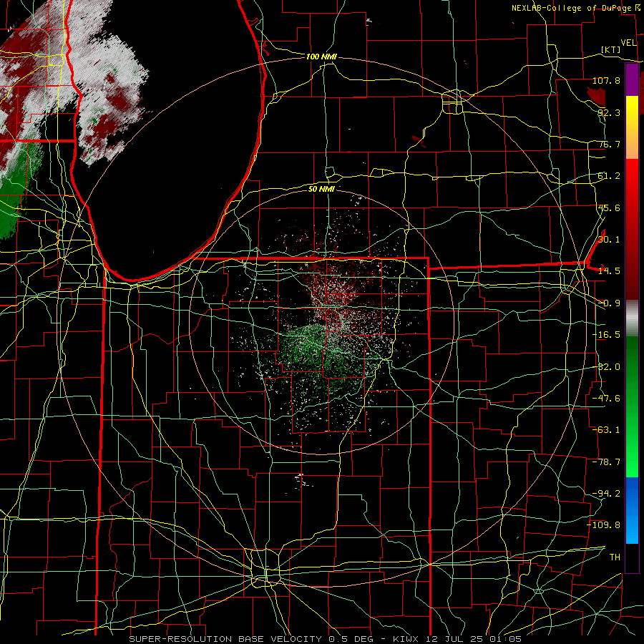Click the [KT] units label

coord(610,49)
